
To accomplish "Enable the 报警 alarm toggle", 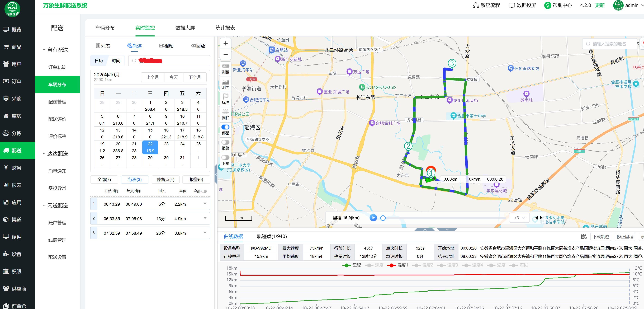I will click(225, 142).
